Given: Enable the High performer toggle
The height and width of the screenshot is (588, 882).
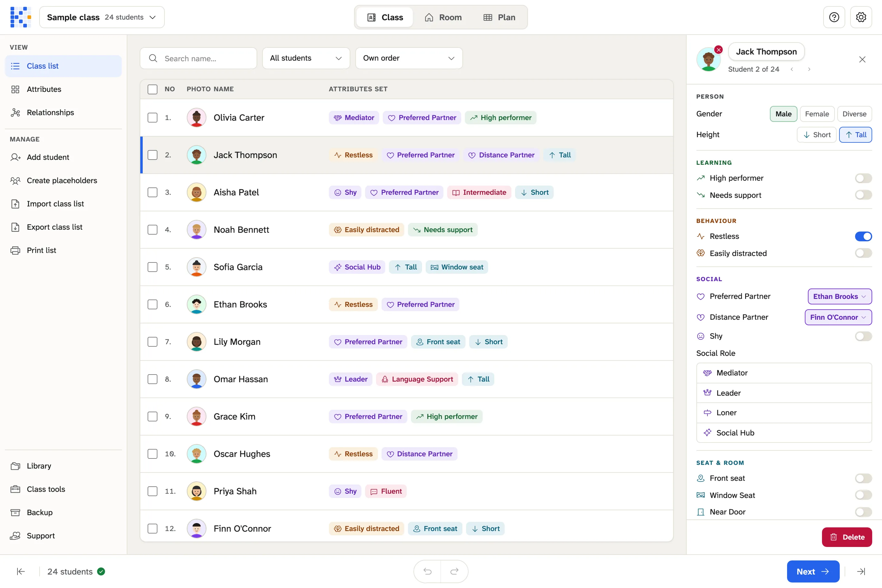Looking at the screenshot, I should click(863, 178).
